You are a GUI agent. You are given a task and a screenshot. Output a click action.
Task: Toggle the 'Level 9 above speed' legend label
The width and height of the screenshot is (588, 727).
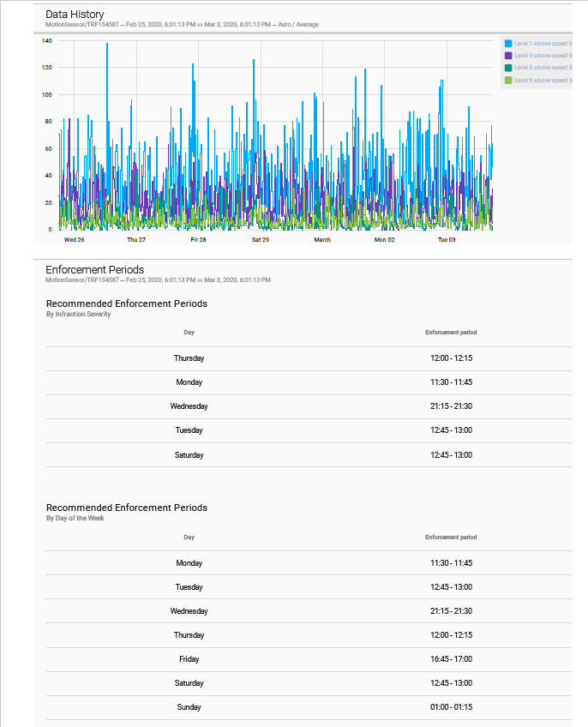click(543, 81)
